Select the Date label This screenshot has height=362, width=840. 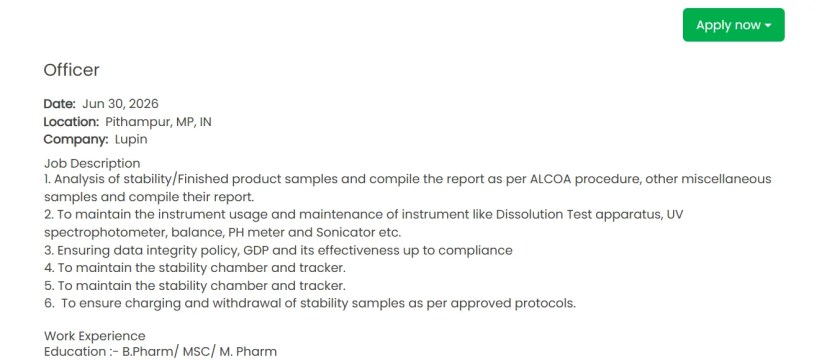click(x=60, y=103)
